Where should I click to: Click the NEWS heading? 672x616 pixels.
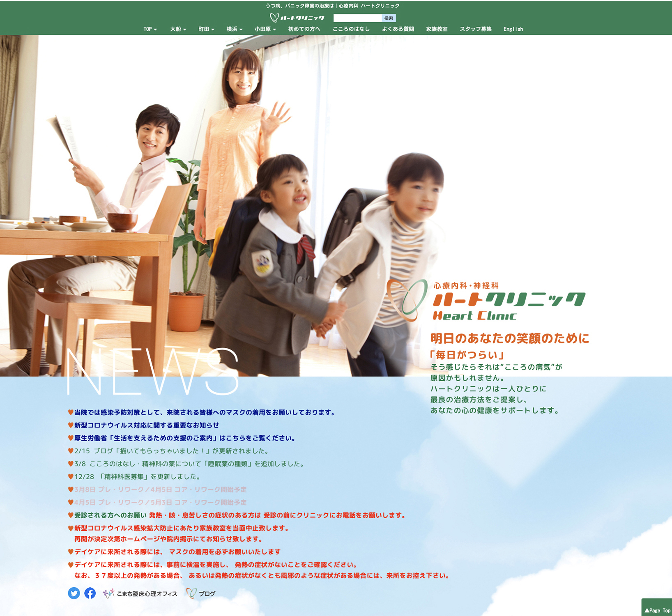click(x=152, y=372)
